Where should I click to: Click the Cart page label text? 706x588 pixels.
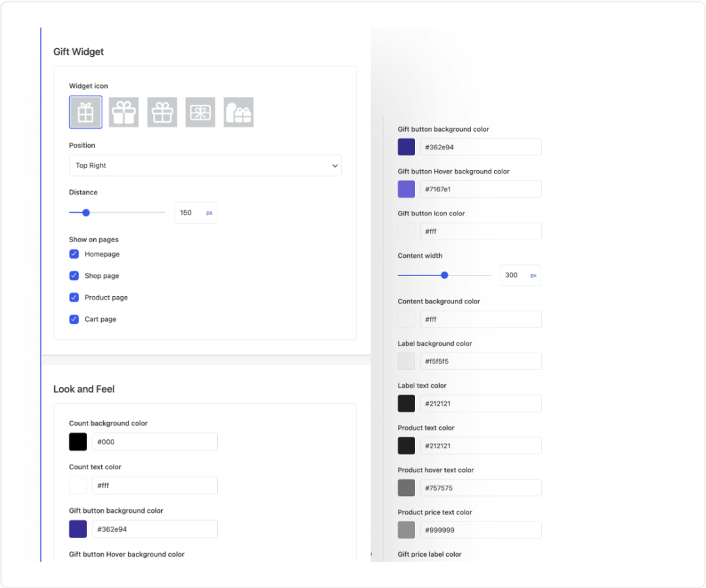(x=100, y=319)
